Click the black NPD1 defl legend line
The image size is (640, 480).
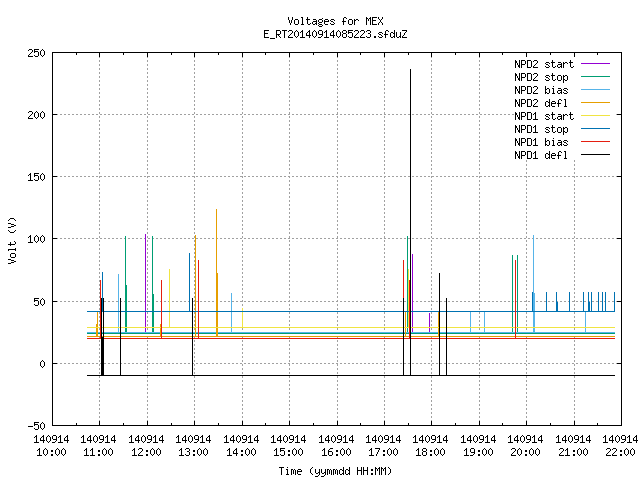(595, 155)
